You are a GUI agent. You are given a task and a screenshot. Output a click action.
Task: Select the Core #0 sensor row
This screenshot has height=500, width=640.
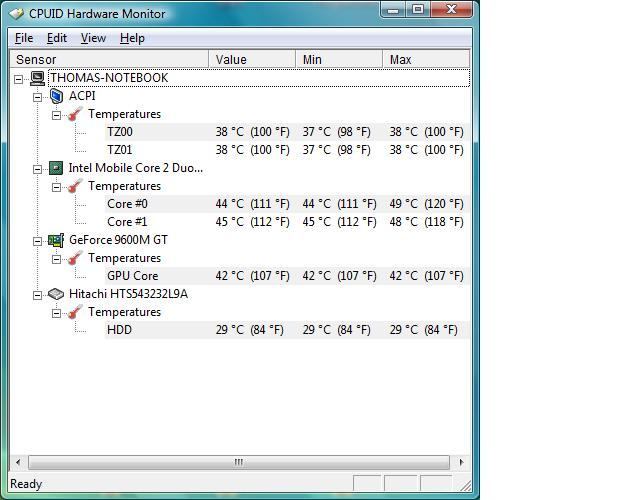(287, 204)
